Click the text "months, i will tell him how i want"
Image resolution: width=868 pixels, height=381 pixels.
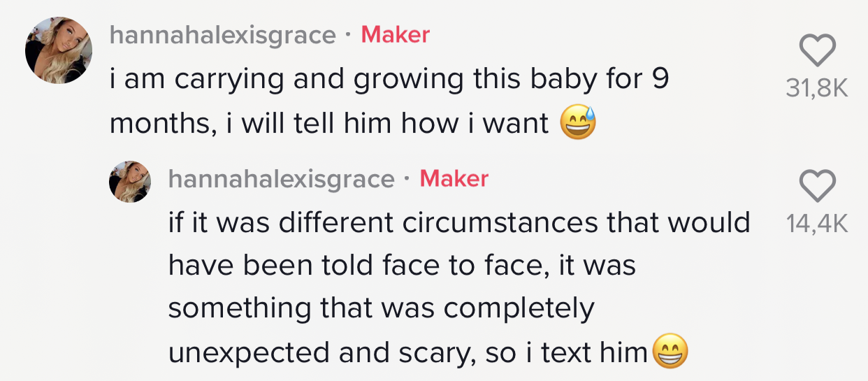coord(329,124)
